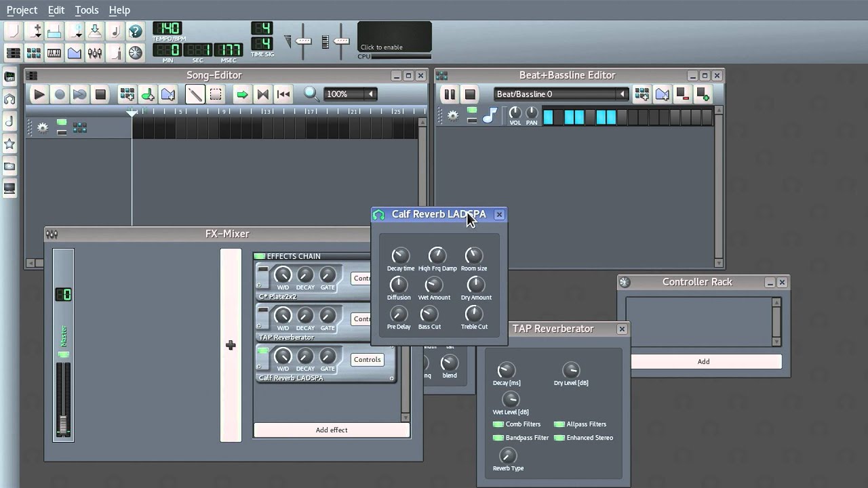Open My Presets sidebar note icon
868x488 pixels.
point(9,121)
